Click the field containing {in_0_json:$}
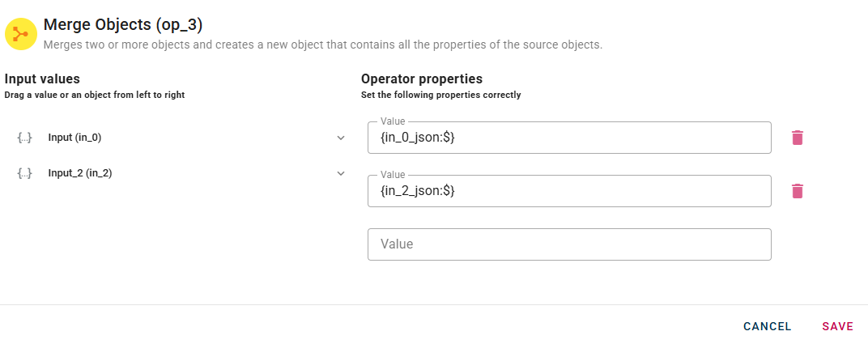Image resolution: width=868 pixels, height=344 pixels. 568,138
